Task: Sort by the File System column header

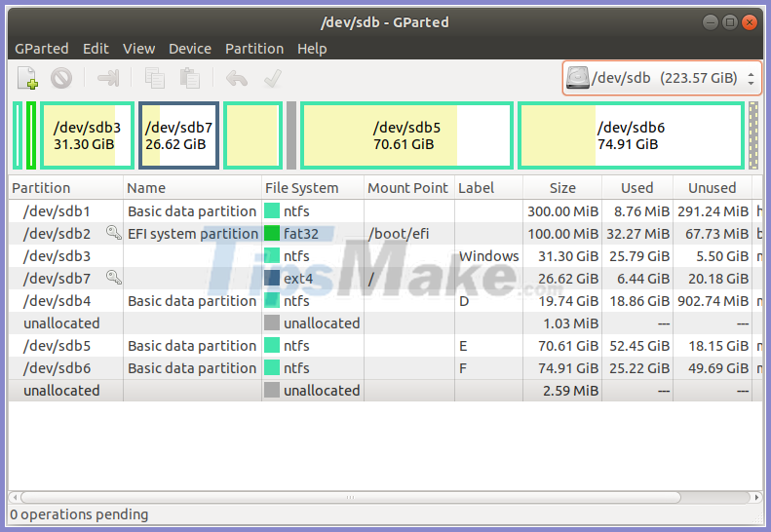Action: click(313, 188)
